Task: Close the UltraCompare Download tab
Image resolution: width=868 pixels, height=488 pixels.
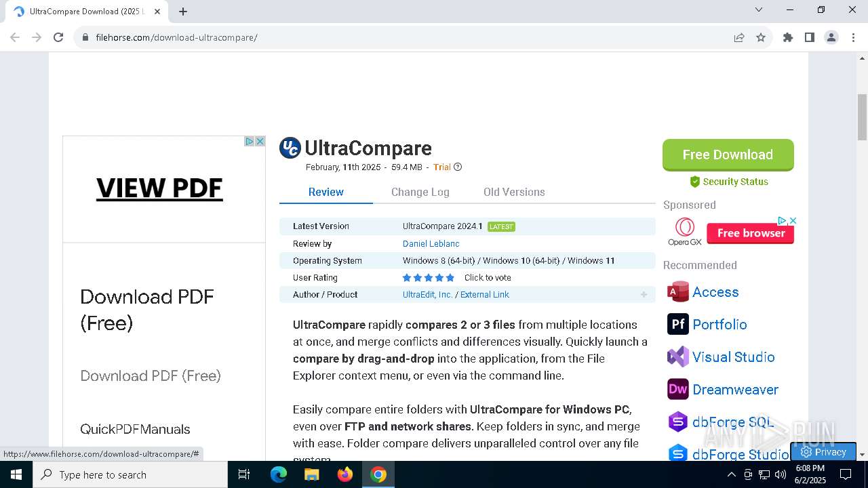Action: [157, 11]
